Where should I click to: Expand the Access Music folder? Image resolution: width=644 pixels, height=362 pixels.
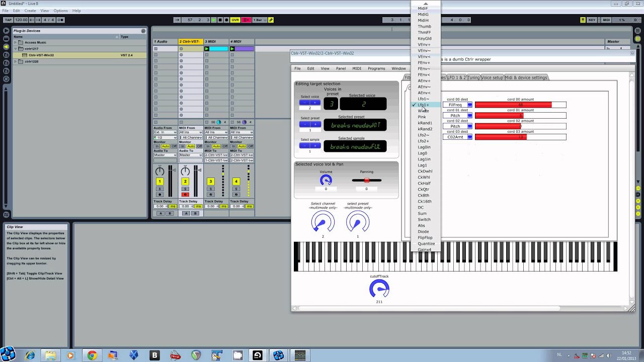pyautogui.click(x=15, y=43)
